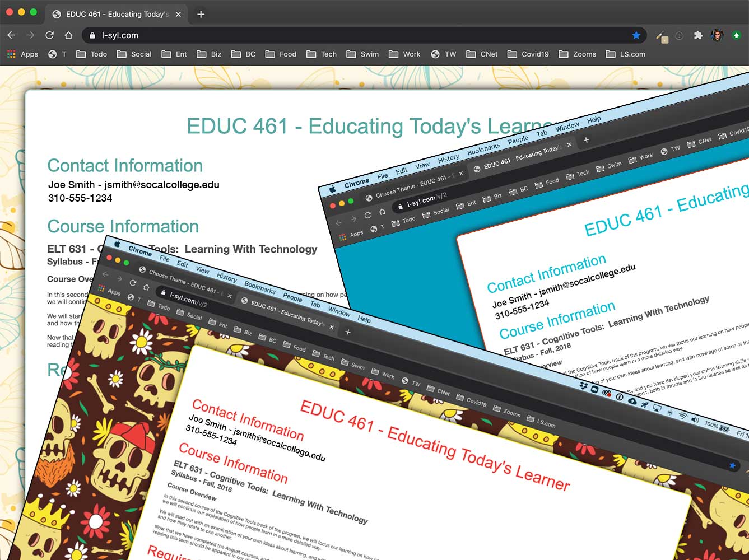
Task: Select the Choose Theme tab in the blue-theme window
Action: pos(415,185)
